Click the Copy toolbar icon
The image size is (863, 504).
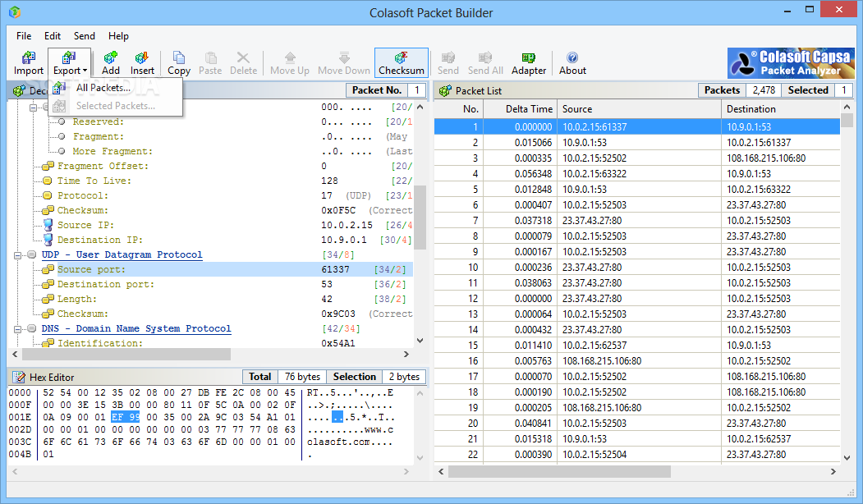(179, 63)
